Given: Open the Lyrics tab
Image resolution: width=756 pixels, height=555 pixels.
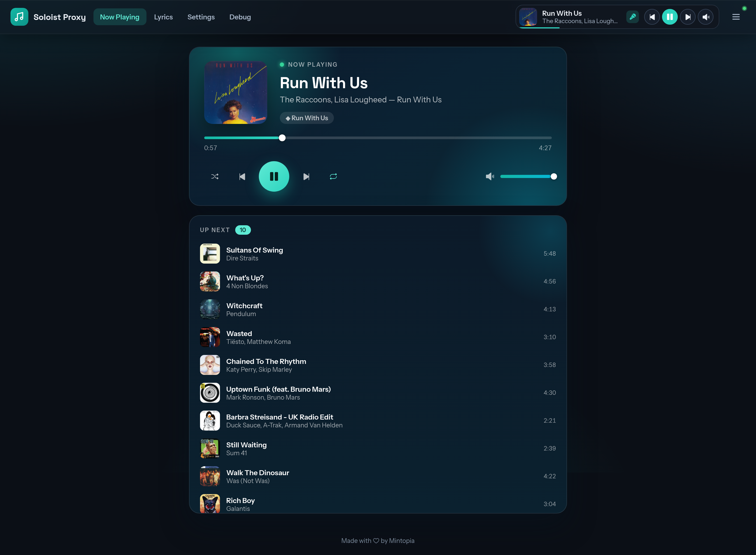Looking at the screenshot, I should tap(163, 17).
